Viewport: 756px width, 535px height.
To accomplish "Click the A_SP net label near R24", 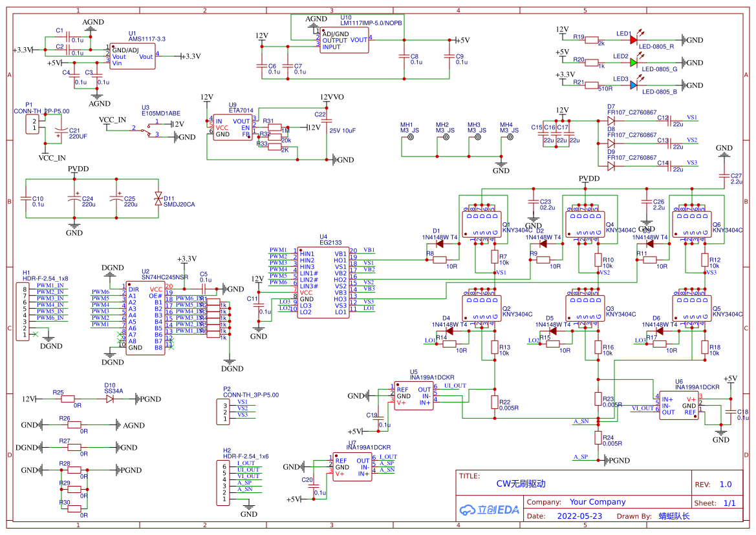I will 581,457.
